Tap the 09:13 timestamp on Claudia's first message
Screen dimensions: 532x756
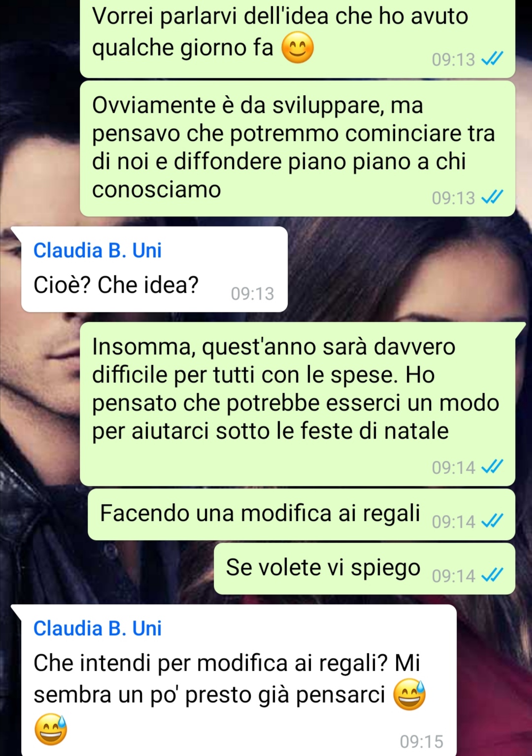(x=252, y=294)
